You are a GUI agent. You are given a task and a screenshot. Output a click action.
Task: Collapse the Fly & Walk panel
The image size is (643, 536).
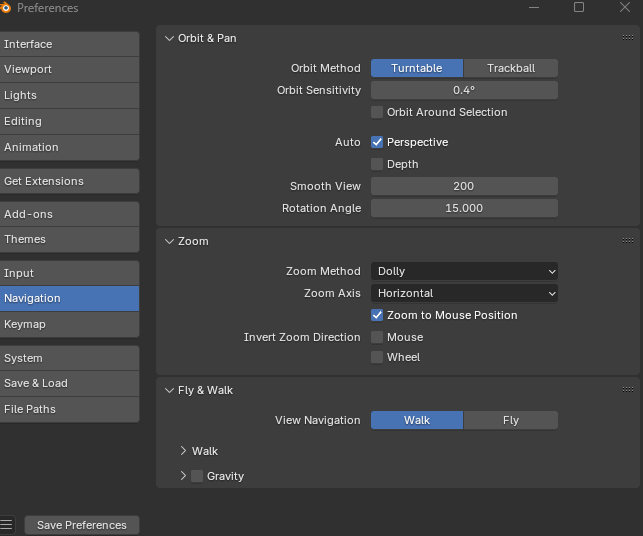(169, 390)
